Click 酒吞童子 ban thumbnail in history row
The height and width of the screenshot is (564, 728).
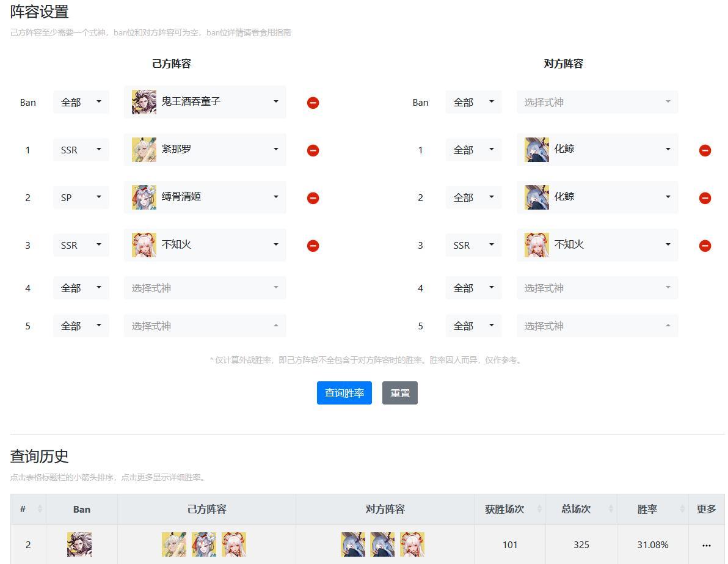click(79, 544)
